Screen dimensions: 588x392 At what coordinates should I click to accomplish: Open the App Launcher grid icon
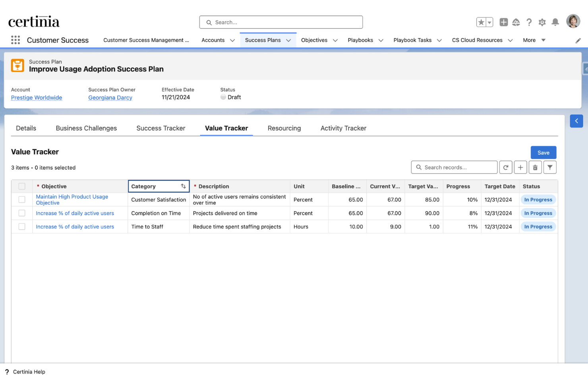click(15, 40)
